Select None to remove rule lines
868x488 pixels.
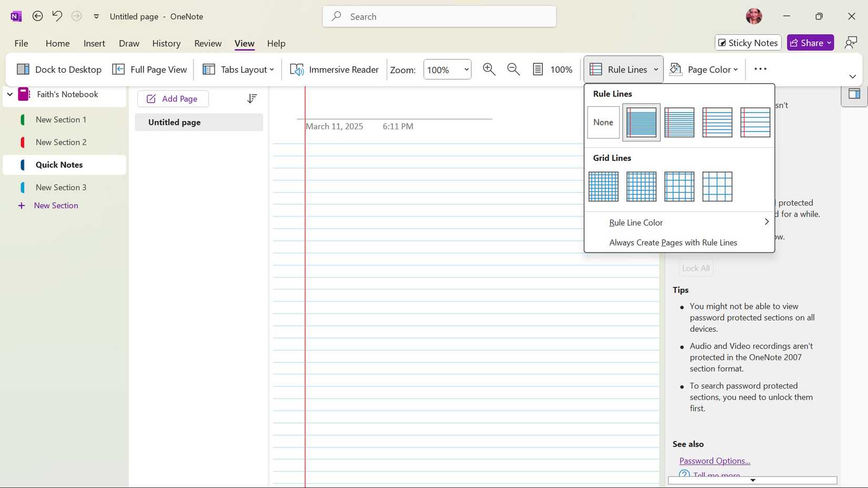pyautogui.click(x=603, y=123)
